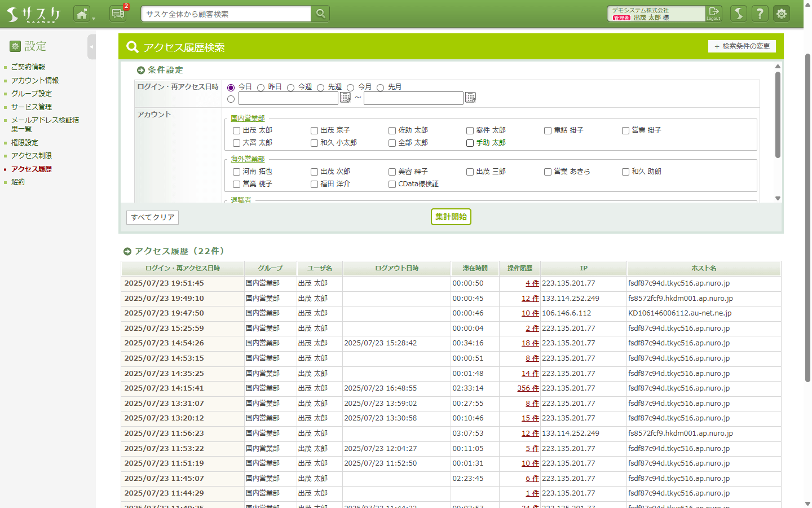Select all in 海外営業部 group link
Screen dimensions: 812x508
248,159
